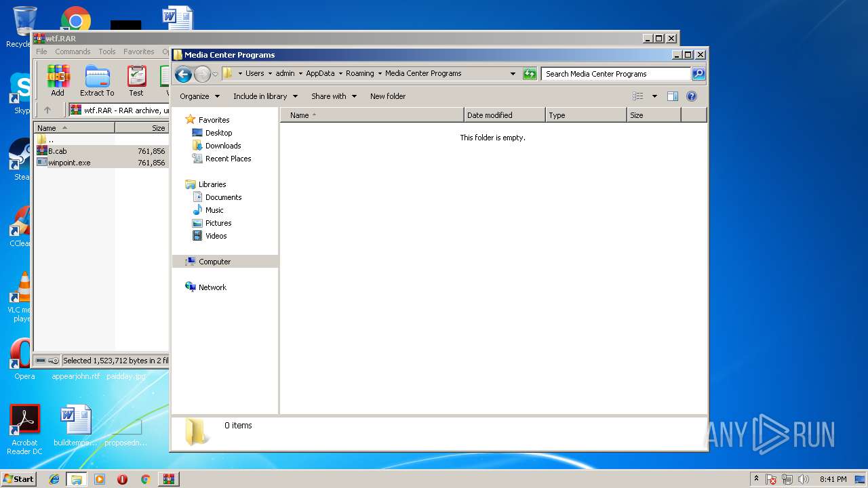Open the Include in library dropdown
Viewport: 868px width, 488px height.
tap(265, 96)
